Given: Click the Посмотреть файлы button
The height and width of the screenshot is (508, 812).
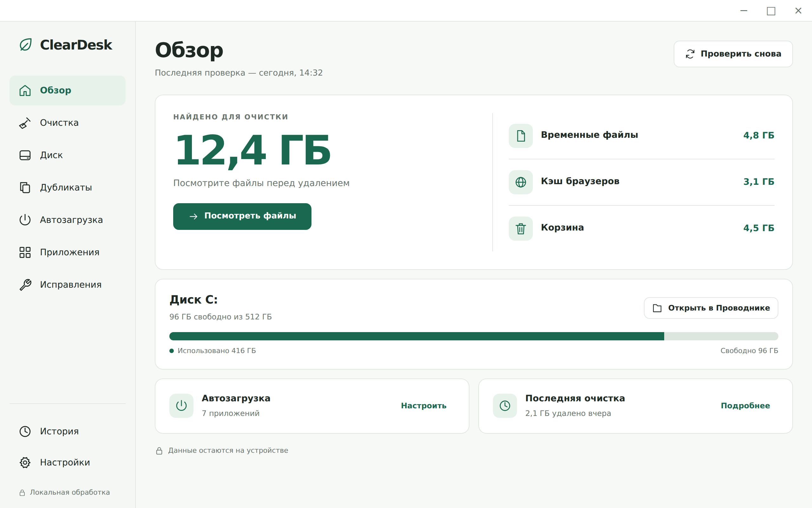Looking at the screenshot, I should coord(242,216).
